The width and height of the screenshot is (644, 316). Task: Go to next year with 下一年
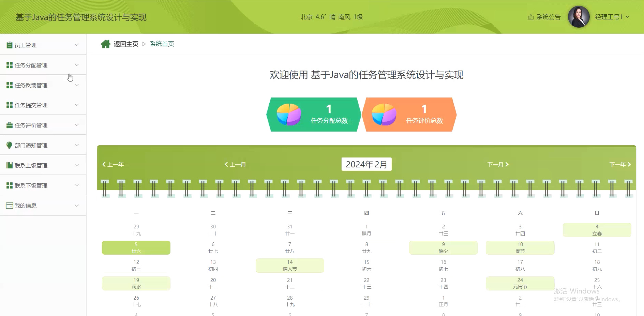pyautogui.click(x=620, y=165)
